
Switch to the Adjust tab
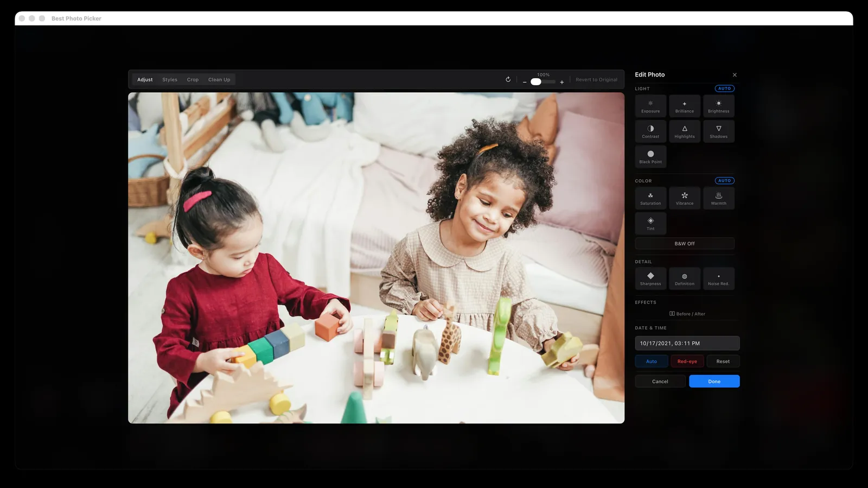tap(145, 80)
